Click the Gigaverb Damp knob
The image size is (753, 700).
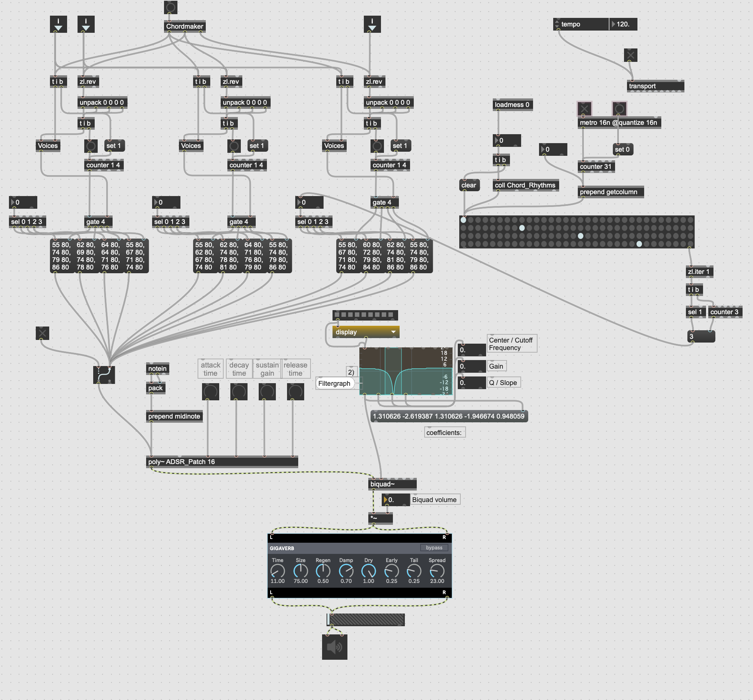tap(346, 570)
